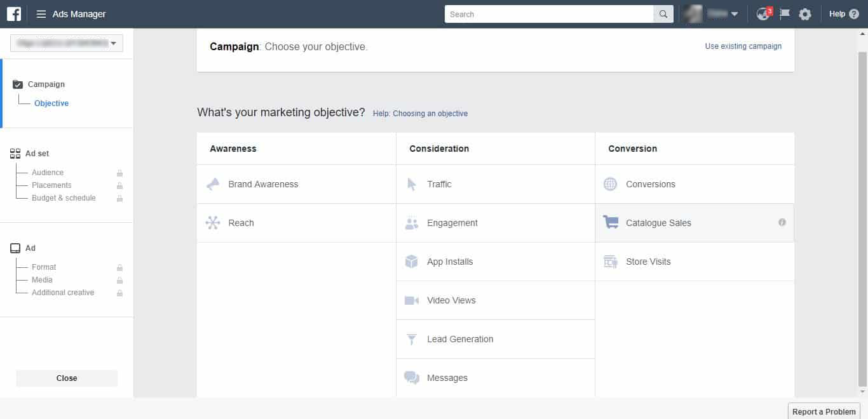Click the Store Visits shop icon
The image size is (868, 419).
[611, 262]
